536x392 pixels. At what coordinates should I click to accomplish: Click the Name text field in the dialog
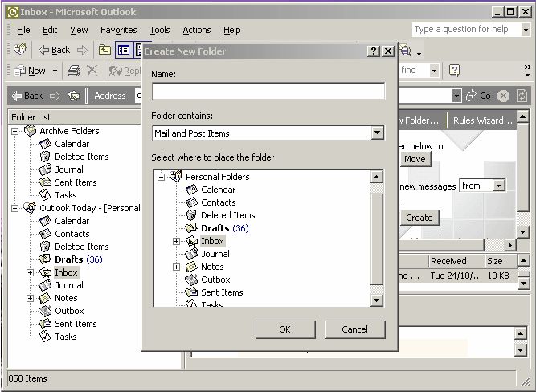pos(268,92)
